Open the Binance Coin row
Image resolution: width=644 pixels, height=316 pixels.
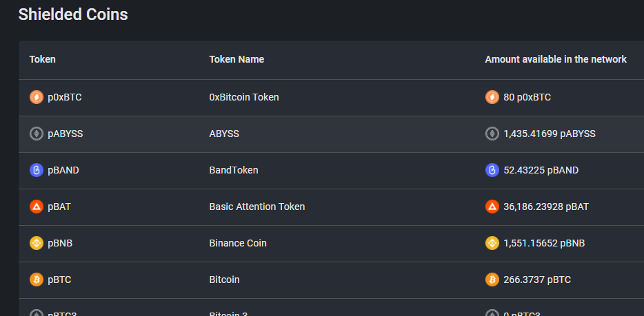(331, 244)
